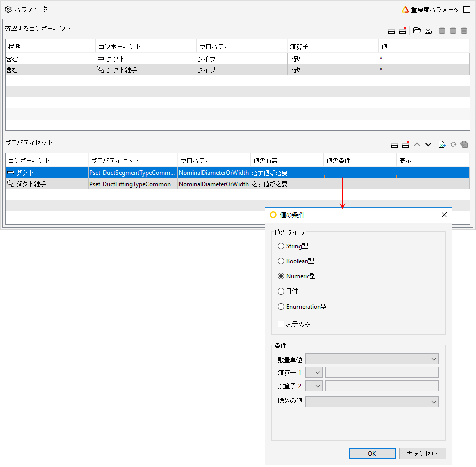
Task: Click the 演算子 2 value field
Action: click(x=382, y=386)
